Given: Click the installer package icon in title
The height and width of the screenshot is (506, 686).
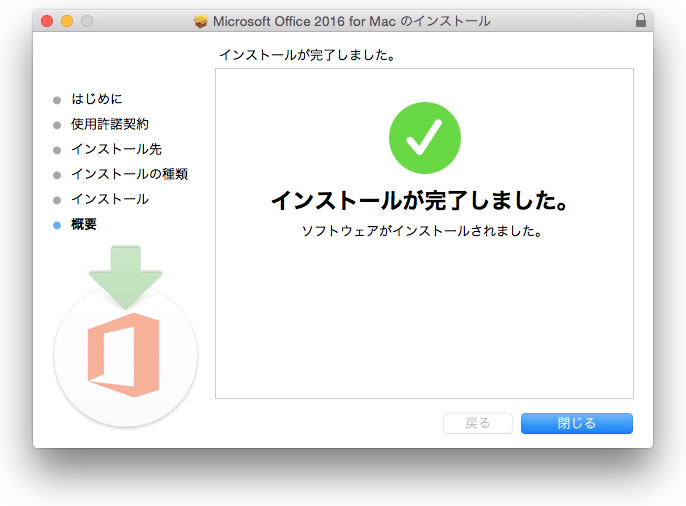Looking at the screenshot, I should pos(201,21).
